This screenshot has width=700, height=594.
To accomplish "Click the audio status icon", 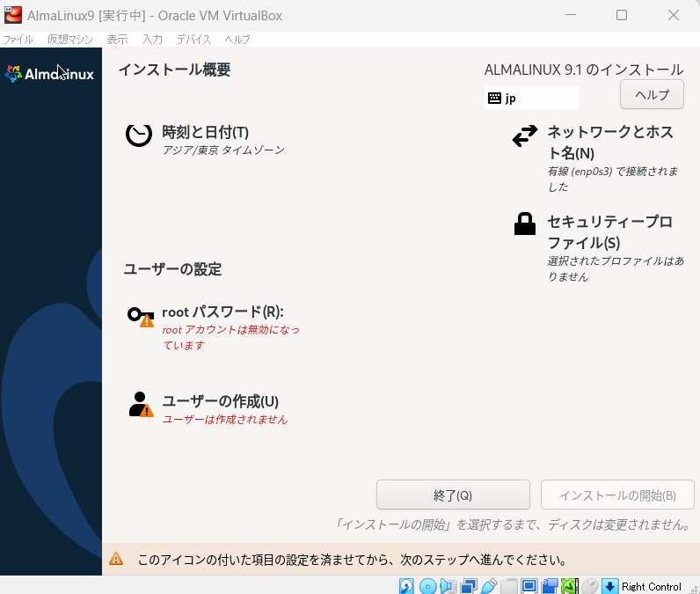I will point(448,586).
